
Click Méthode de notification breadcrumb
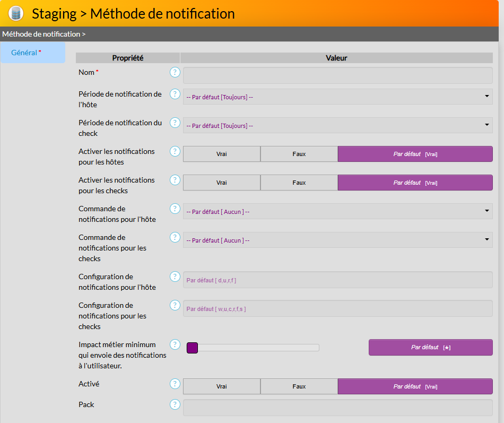click(41, 34)
